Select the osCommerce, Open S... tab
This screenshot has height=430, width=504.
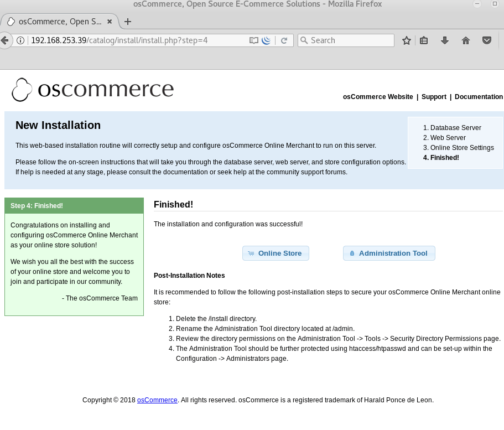(55, 22)
